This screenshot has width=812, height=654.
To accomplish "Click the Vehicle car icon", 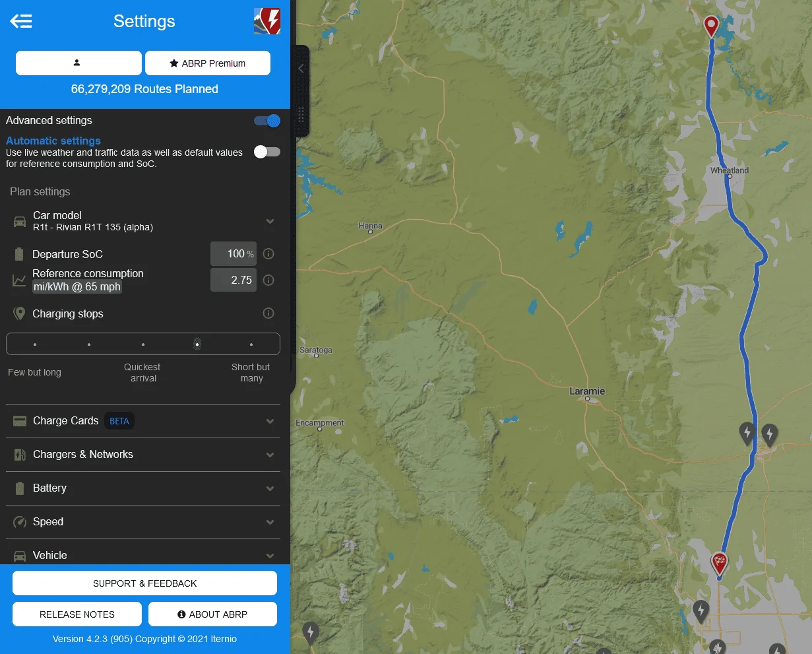I will (x=20, y=556).
